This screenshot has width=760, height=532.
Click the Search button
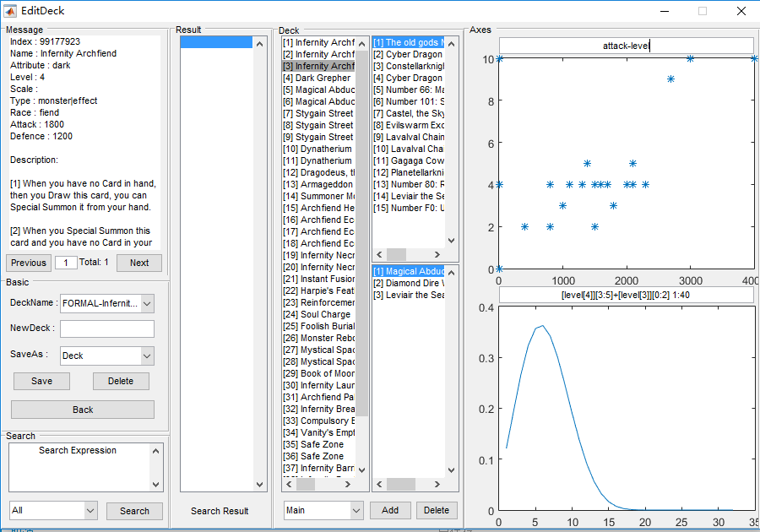pyautogui.click(x=135, y=511)
